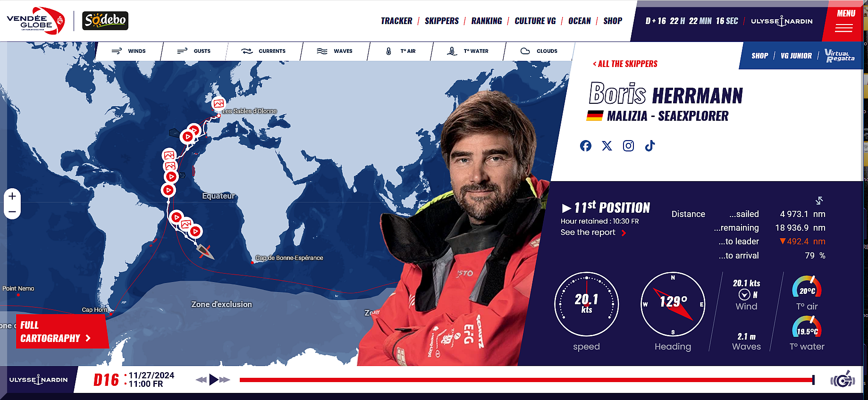The height and width of the screenshot is (400, 868).
Task: Open photo marker at Les Sables d'Olonne
Action: pyautogui.click(x=219, y=103)
